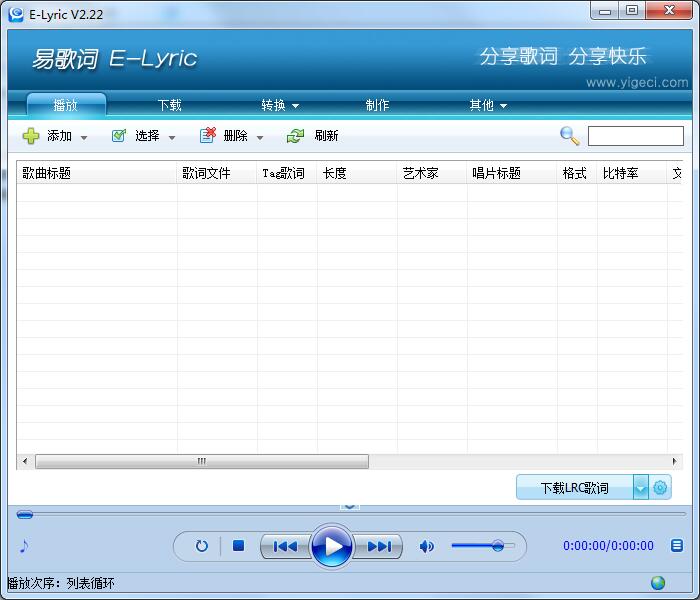Click the playlist icon beside time display
700x600 pixels.
pos(677,545)
